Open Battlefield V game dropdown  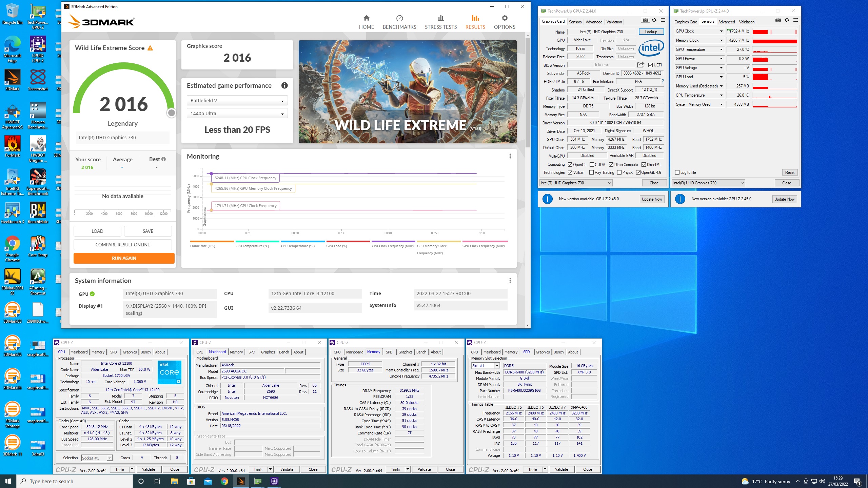(237, 101)
